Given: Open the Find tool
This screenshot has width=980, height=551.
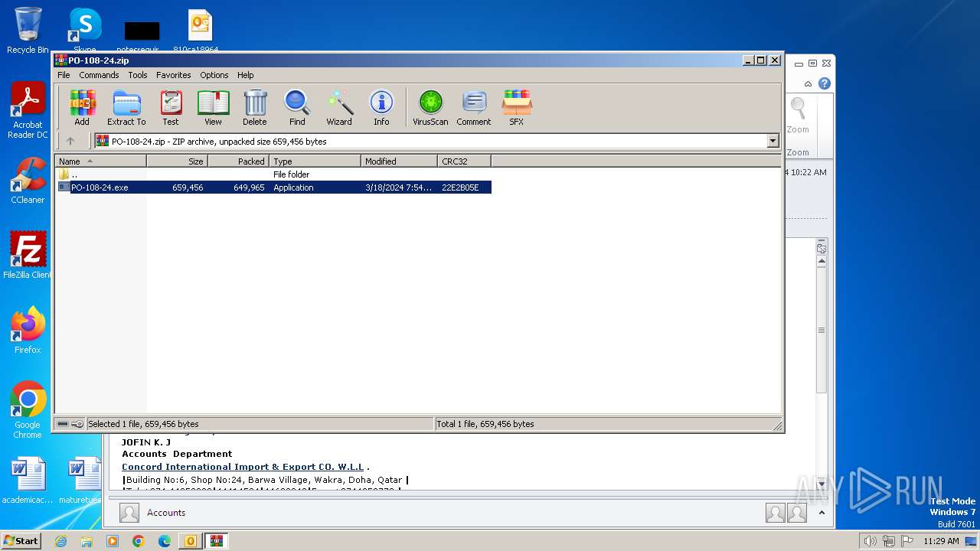Looking at the screenshot, I should [x=297, y=108].
